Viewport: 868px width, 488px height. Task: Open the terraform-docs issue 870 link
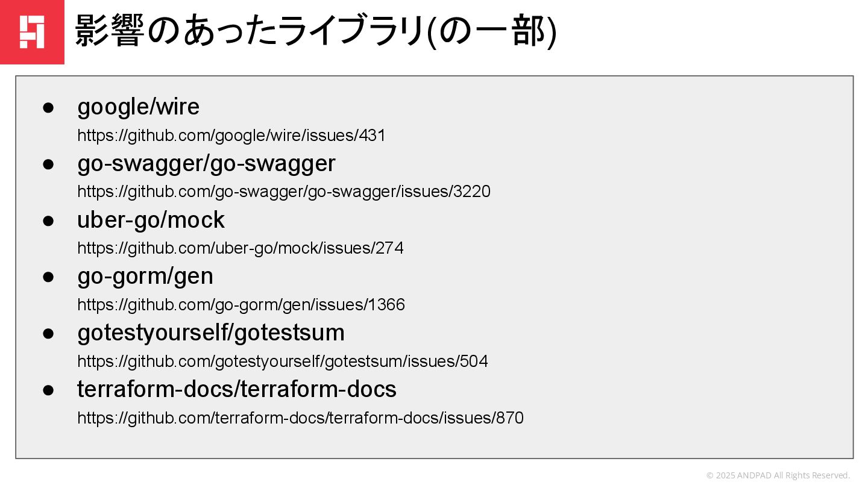(300, 418)
